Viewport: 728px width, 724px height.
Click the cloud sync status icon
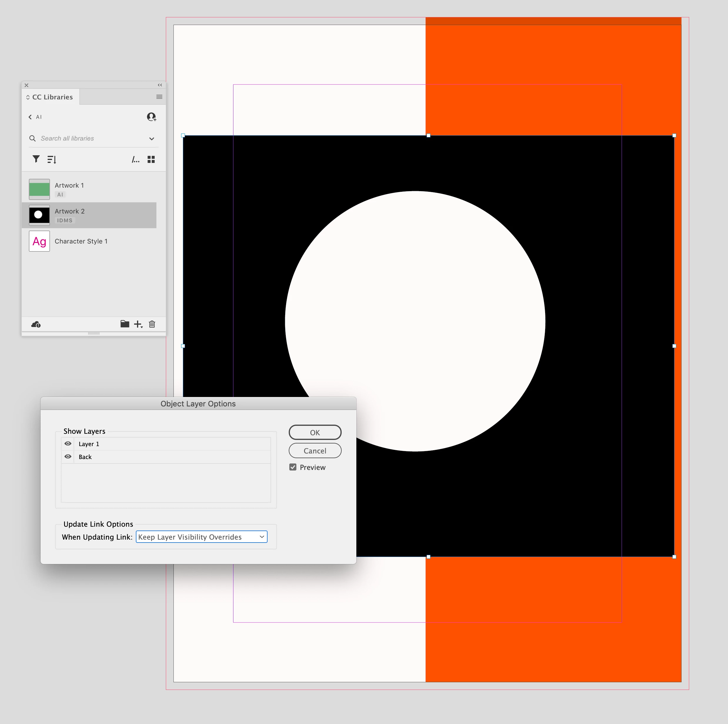coord(36,324)
